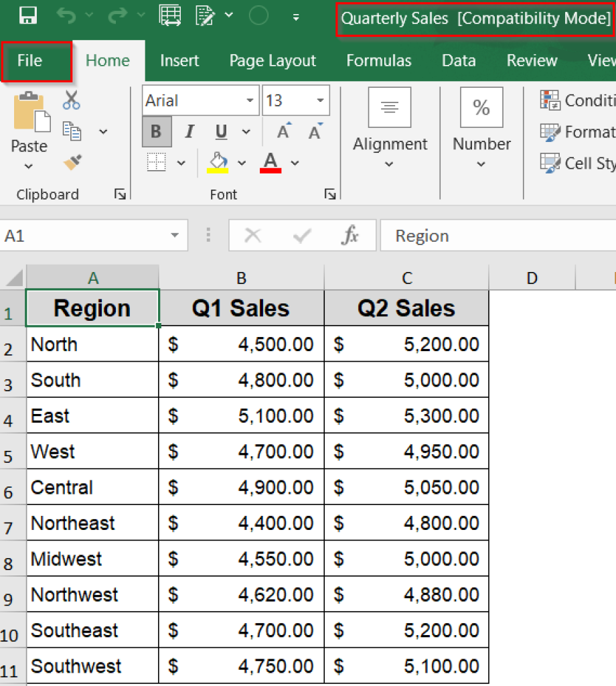Toggle italic formatting
This screenshot has width=616, height=686.
(189, 131)
